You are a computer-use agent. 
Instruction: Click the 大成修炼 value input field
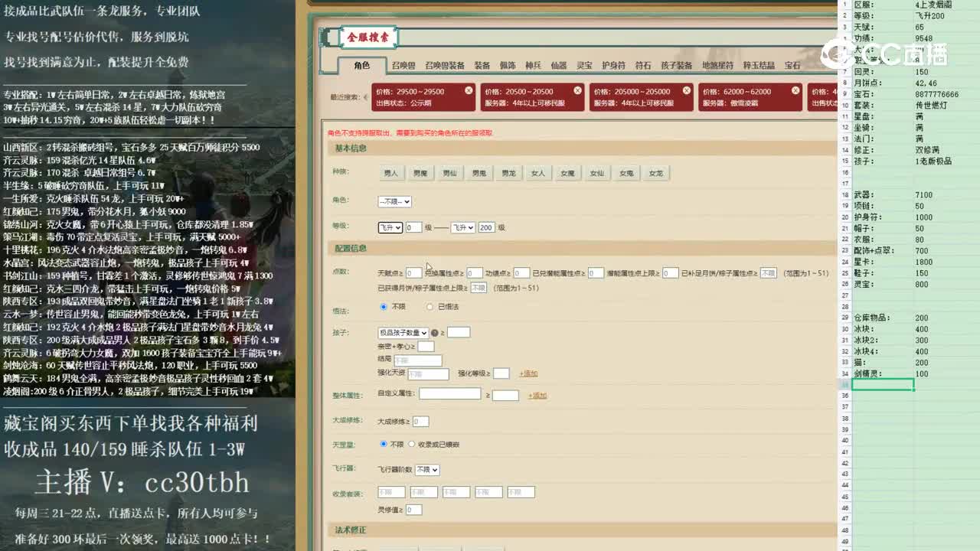420,421
